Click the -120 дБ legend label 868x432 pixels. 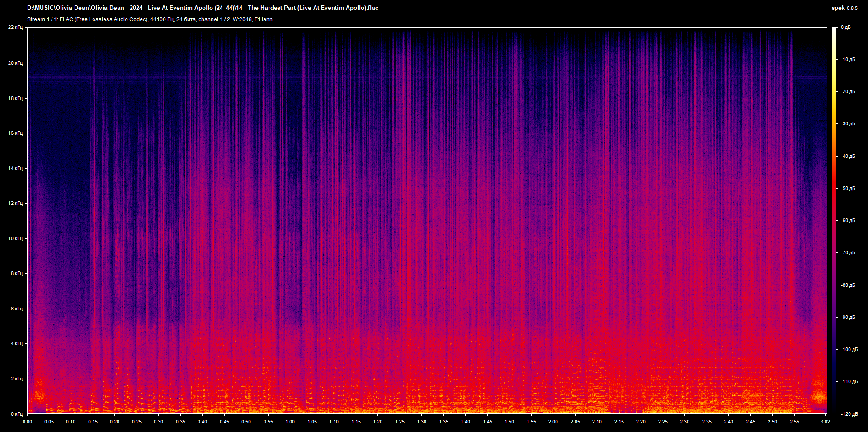[x=849, y=414]
